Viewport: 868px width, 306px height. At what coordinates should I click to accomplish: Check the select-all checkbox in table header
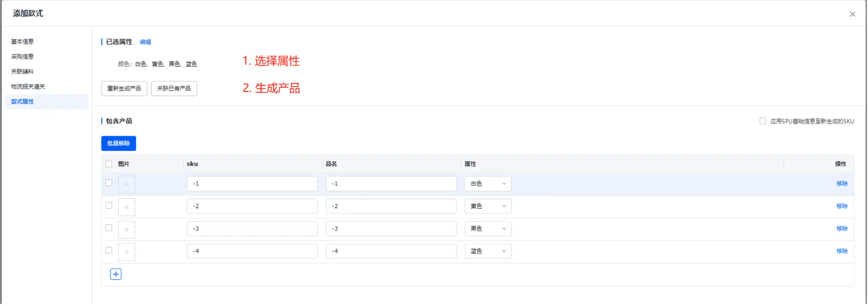click(x=109, y=164)
